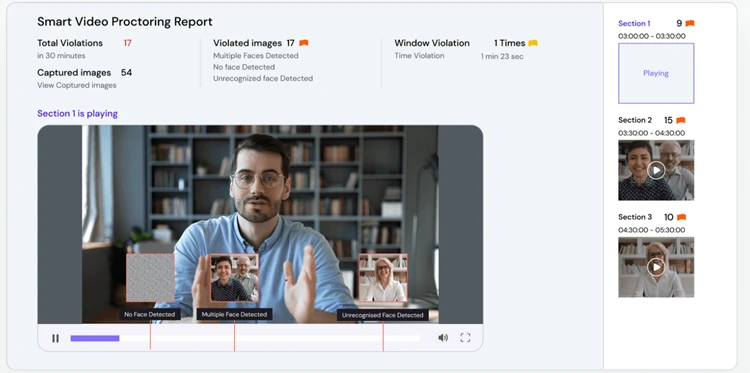Play the Section 2 video thumbnail

pos(656,170)
